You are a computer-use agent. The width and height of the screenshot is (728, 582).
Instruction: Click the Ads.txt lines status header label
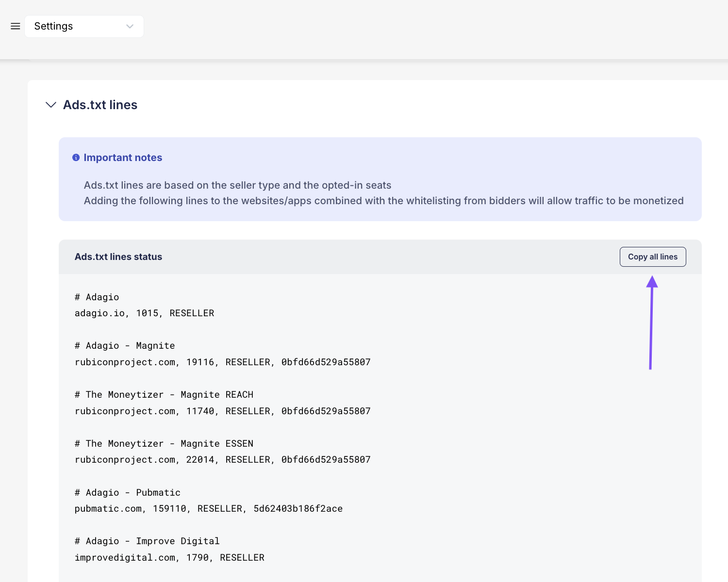click(118, 257)
